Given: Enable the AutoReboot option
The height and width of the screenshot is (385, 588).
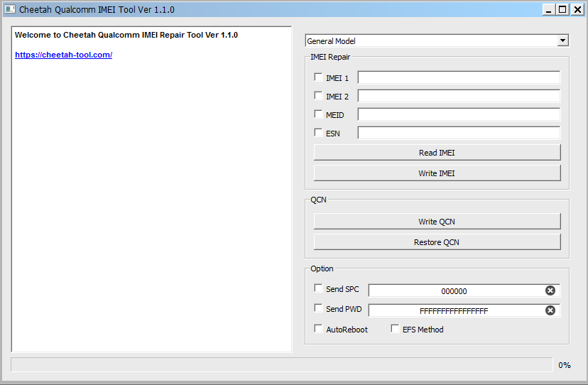Looking at the screenshot, I should 318,329.
